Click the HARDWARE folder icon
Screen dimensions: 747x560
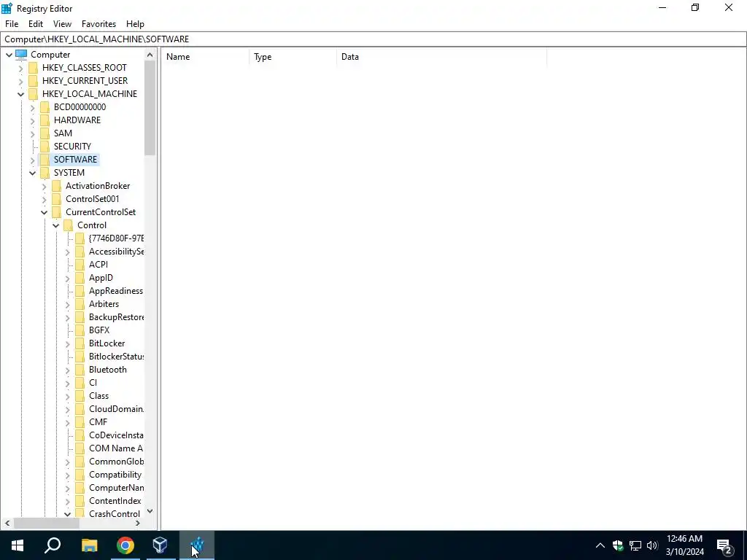coord(44,120)
